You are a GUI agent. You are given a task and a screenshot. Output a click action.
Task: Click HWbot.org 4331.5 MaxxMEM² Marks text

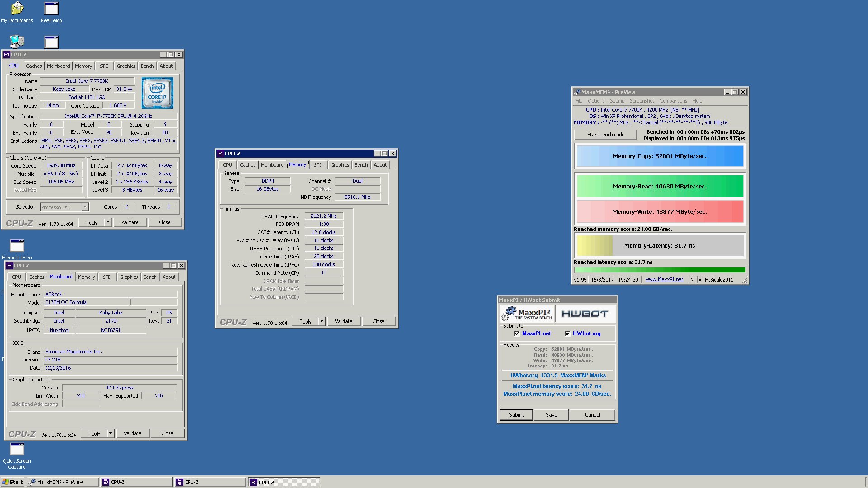(x=558, y=375)
